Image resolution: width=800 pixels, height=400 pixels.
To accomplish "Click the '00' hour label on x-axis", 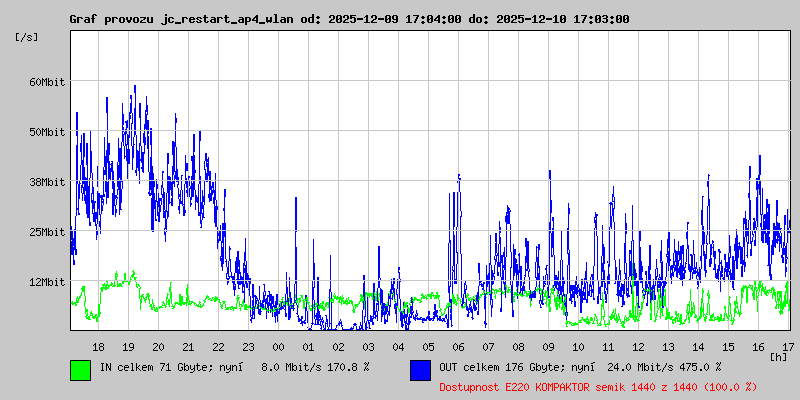I will tap(279, 347).
